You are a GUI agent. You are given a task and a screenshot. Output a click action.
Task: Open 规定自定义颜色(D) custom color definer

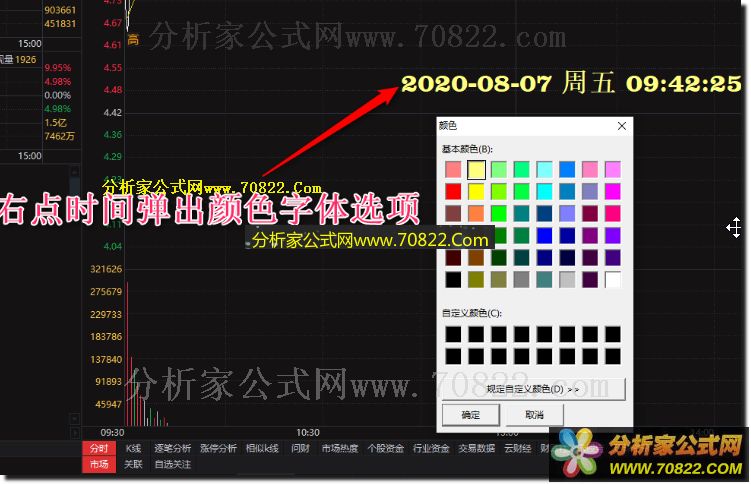[534, 389]
